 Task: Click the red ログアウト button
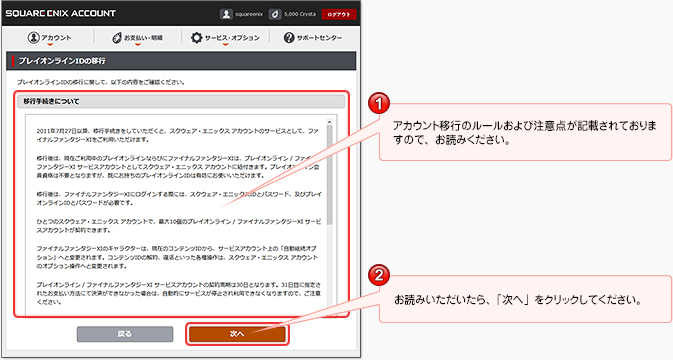coord(339,14)
